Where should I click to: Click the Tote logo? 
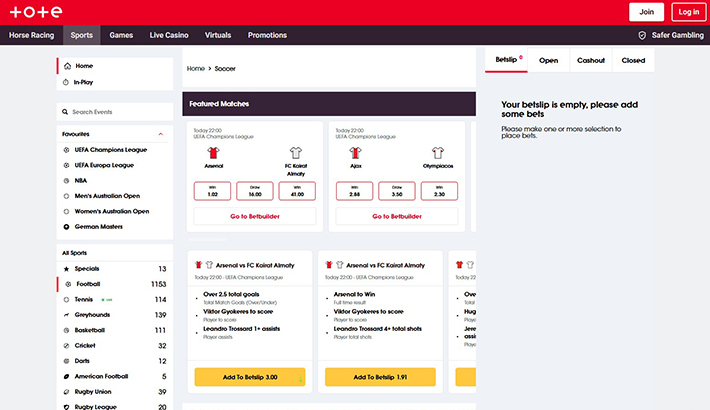[36, 12]
